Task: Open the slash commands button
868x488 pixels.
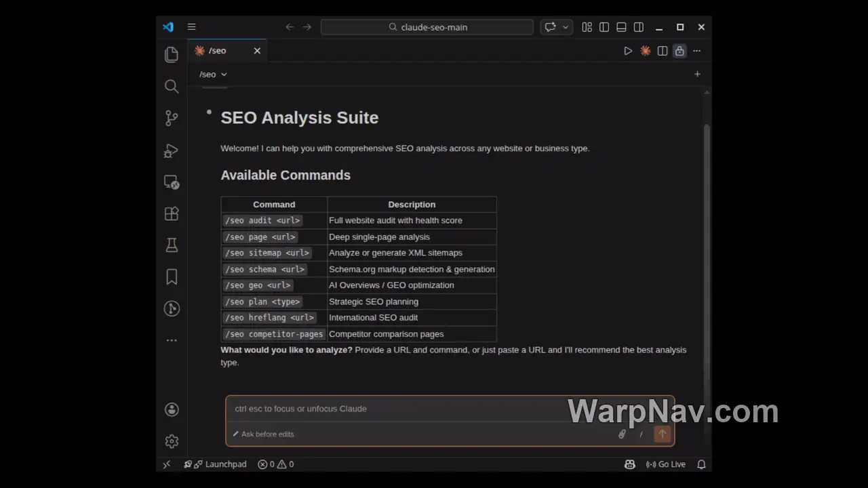Action: tap(641, 434)
